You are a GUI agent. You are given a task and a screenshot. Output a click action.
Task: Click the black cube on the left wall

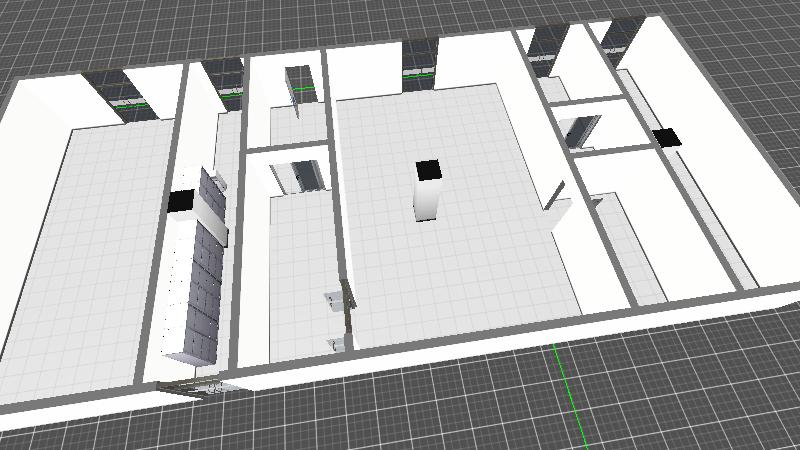click(180, 201)
